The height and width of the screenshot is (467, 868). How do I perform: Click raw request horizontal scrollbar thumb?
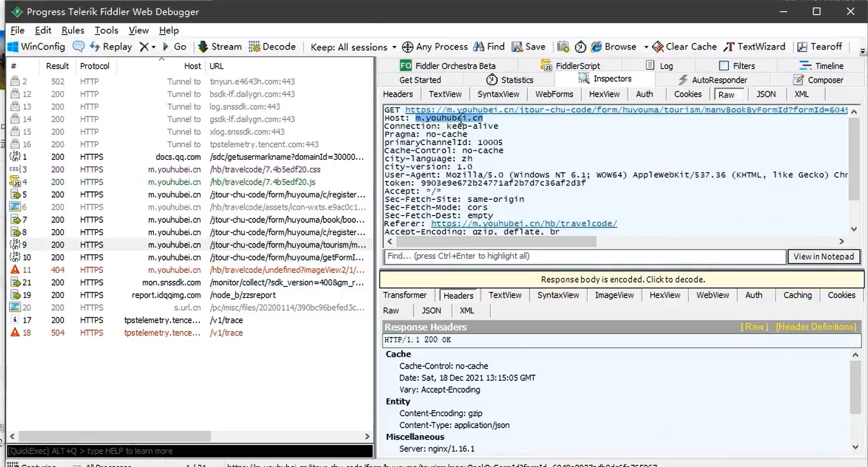[496, 241]
